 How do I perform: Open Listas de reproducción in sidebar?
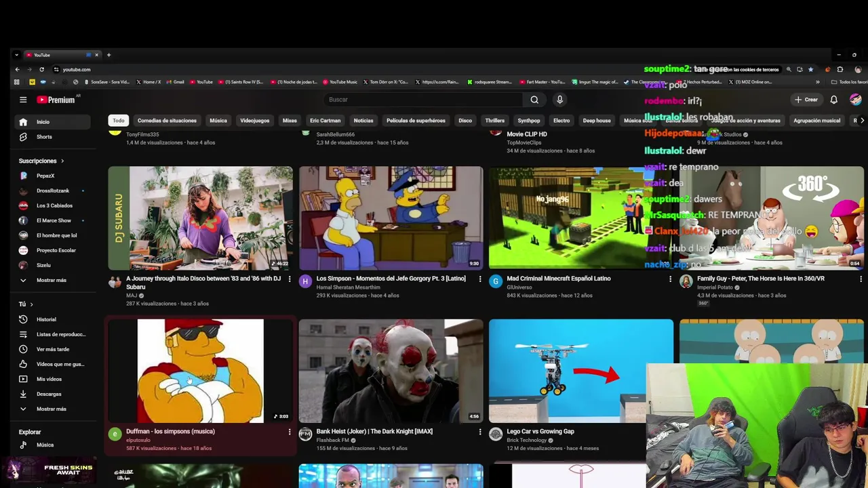click(54, 334)
